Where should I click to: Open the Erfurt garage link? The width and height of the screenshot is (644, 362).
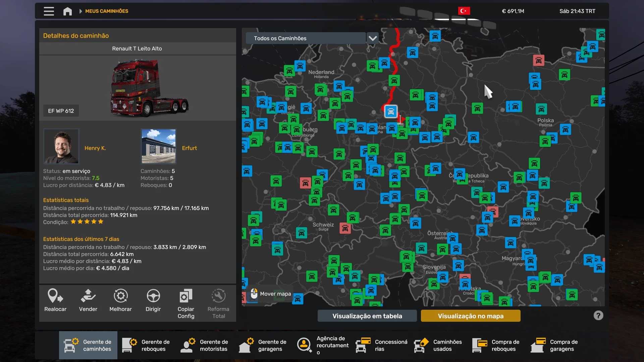(x=189, y=148)
